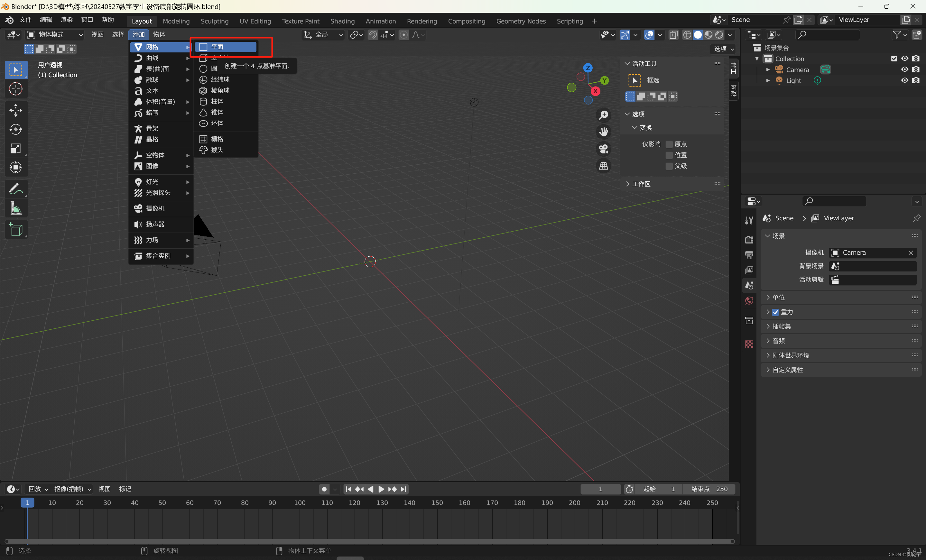Image resolution: width=926 pixels, height=560 pixels.
Task: Expand the 单位 units panel
Action: (841, 297)
